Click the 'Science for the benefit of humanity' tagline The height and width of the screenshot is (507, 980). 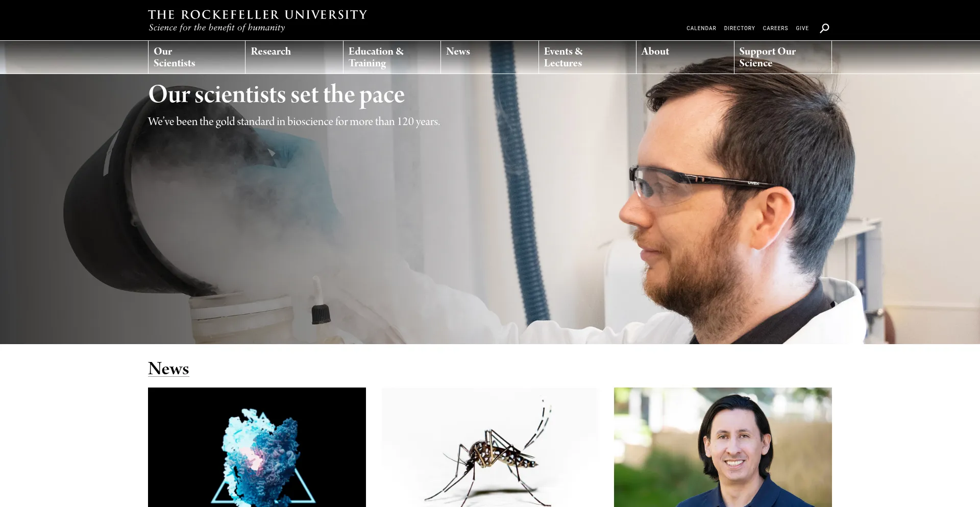(x=216, y=28)
